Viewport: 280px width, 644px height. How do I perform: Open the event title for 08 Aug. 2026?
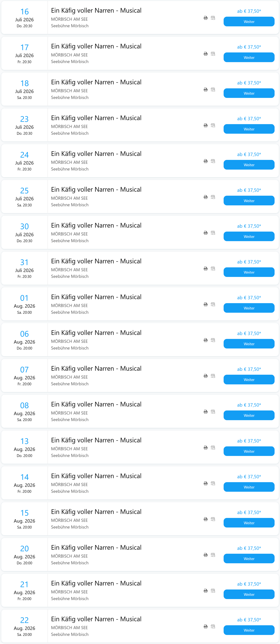[96, 404]
